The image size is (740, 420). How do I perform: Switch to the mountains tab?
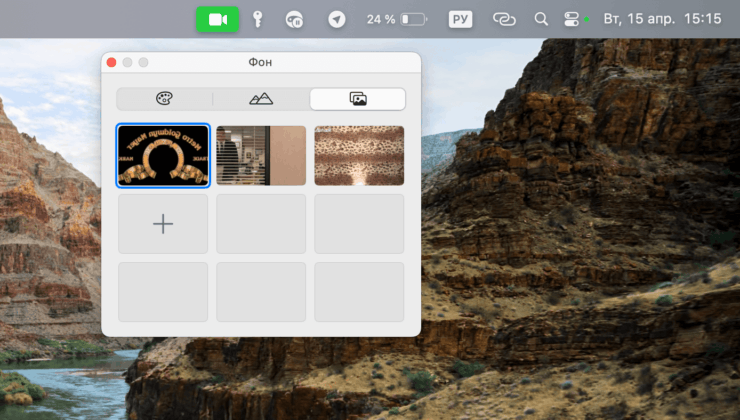click(261, 98)
